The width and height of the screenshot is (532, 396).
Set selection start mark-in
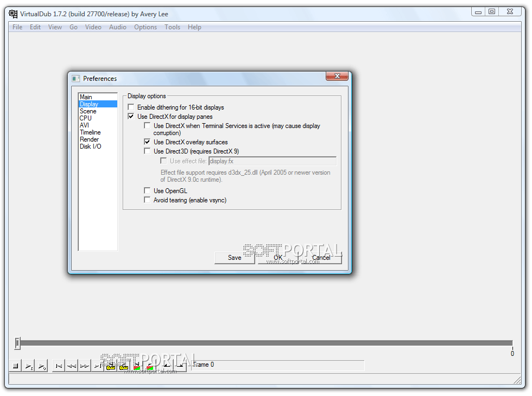pyautogui.click(x=167, y=366)
